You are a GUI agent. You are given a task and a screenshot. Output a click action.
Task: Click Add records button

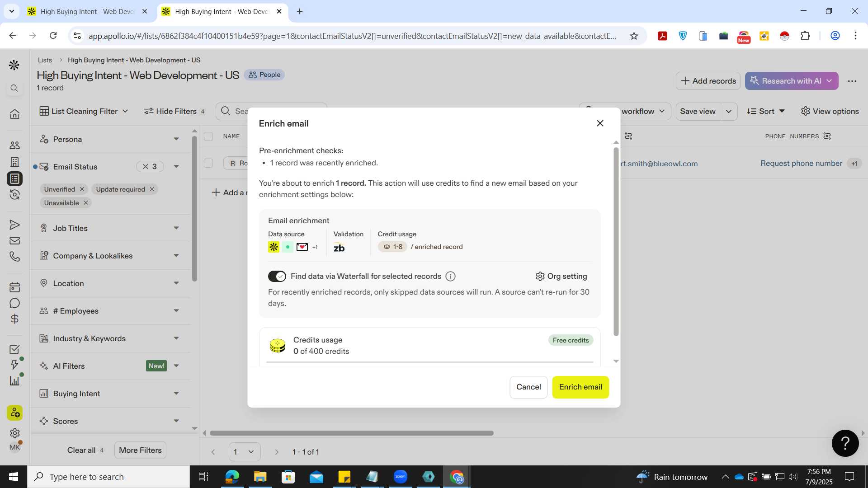click(x=708, y=81)
